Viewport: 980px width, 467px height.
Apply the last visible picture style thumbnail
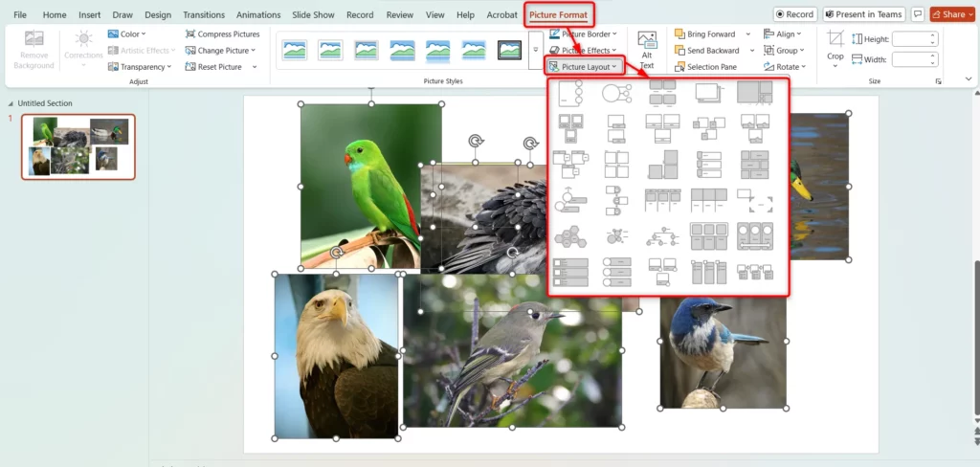[509, 50]
